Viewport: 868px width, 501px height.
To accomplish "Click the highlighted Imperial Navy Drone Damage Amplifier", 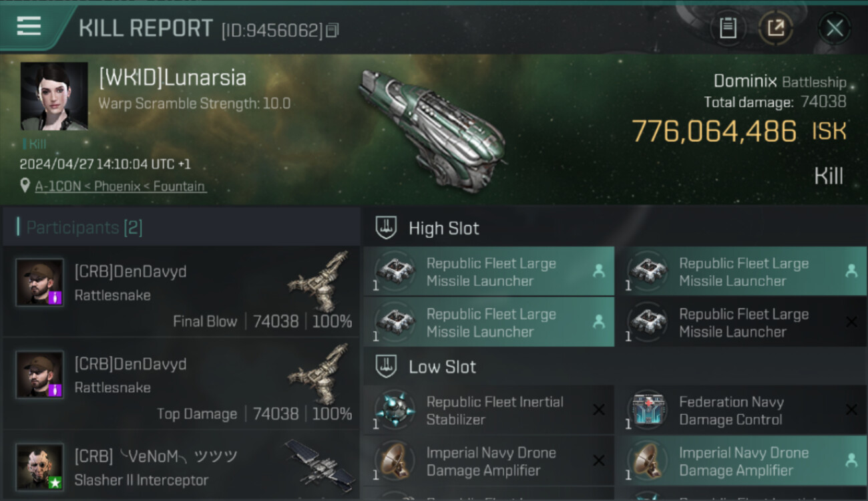I will (x=740, y=461).
